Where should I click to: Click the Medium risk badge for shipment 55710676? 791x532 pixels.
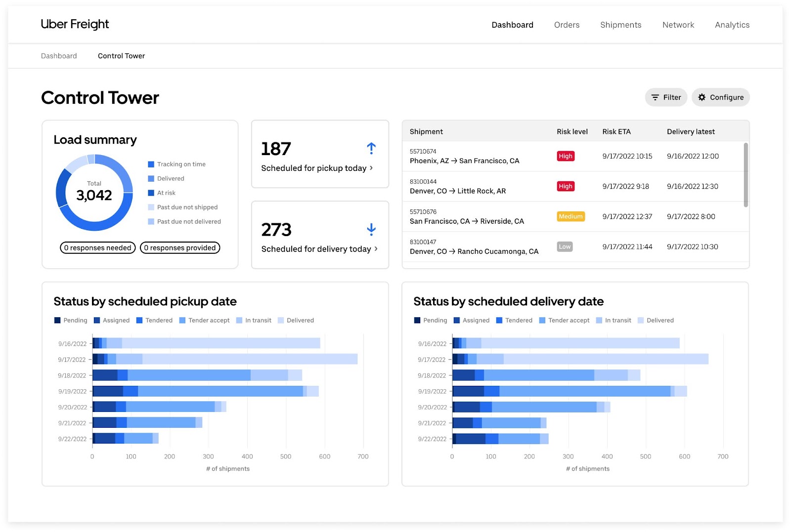[x=571, y=216]
